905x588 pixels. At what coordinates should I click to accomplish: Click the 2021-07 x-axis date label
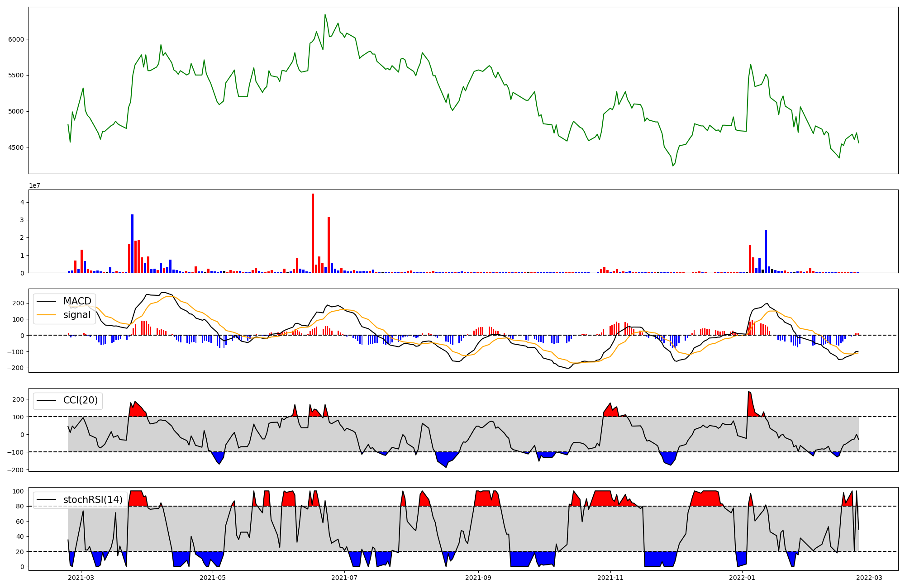point(344,578)
